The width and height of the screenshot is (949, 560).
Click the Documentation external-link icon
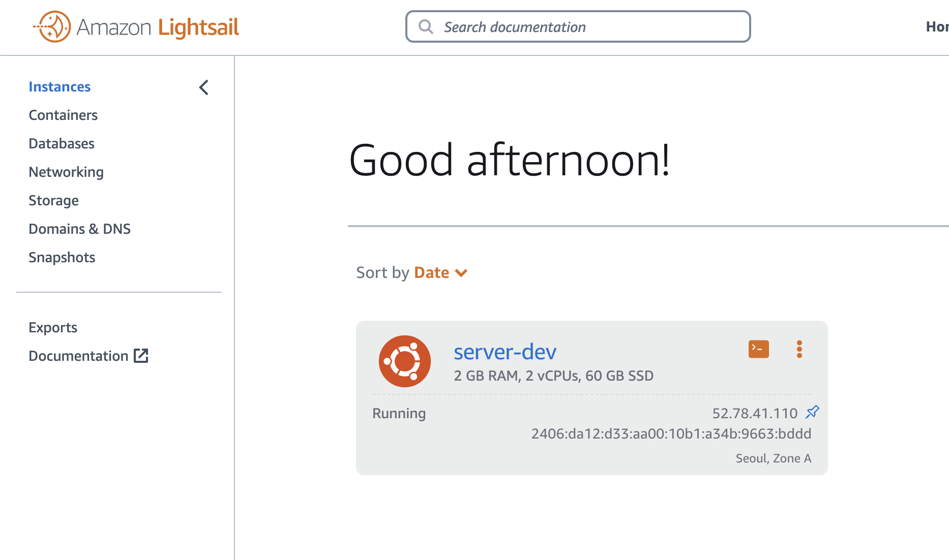click(x=141, y=356)
